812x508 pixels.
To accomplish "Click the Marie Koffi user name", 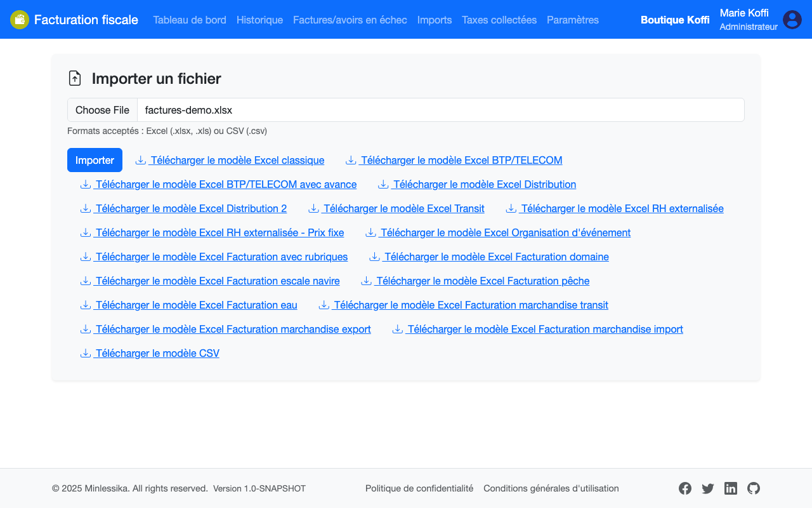I will click(x=744, y=13).
